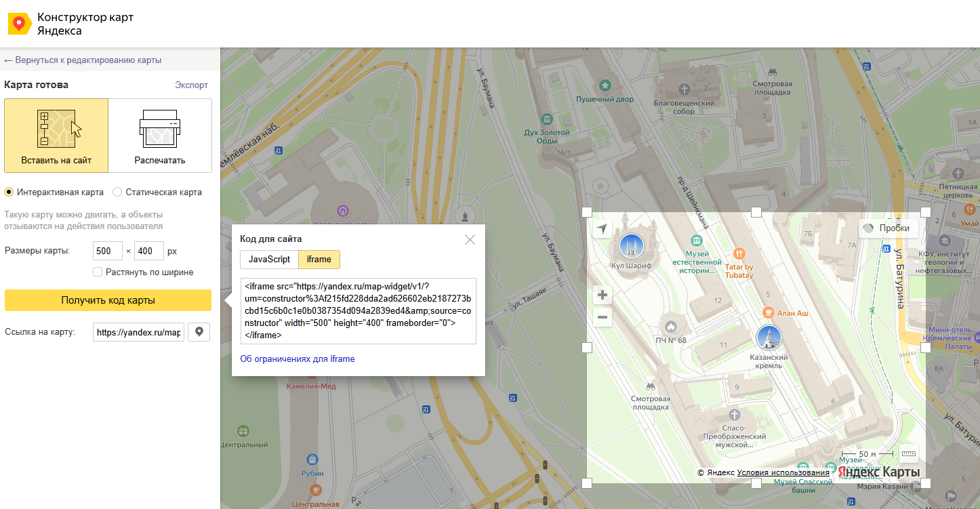Enable the Растянуть по ширине checkbox

(98, 272)
